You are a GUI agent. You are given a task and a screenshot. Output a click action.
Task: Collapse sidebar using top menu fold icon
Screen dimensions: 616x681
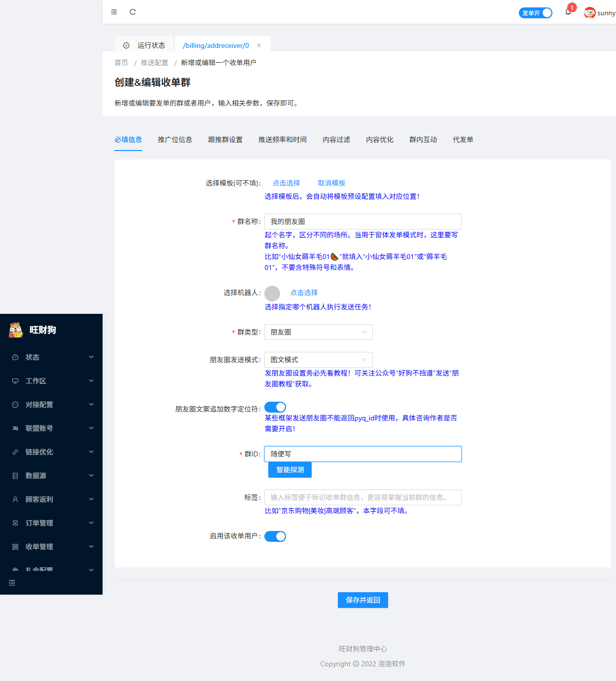pos(114,12)
